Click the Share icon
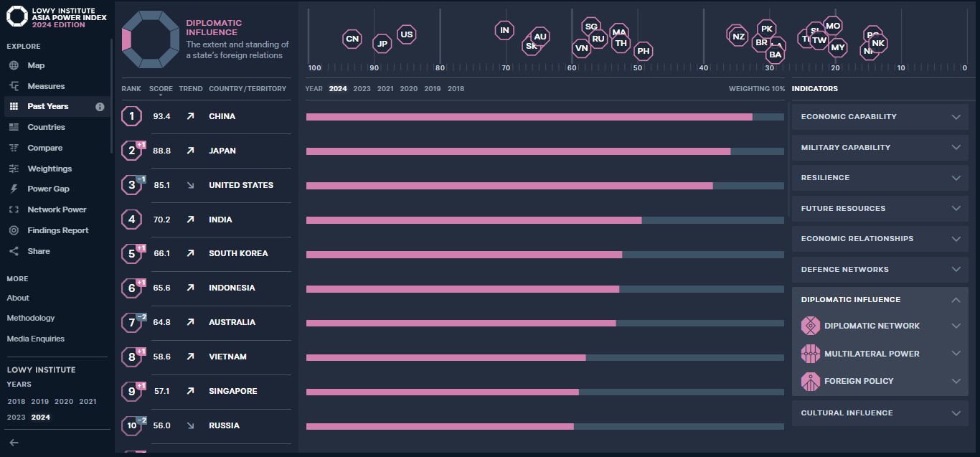 click(x=14, y=251)
